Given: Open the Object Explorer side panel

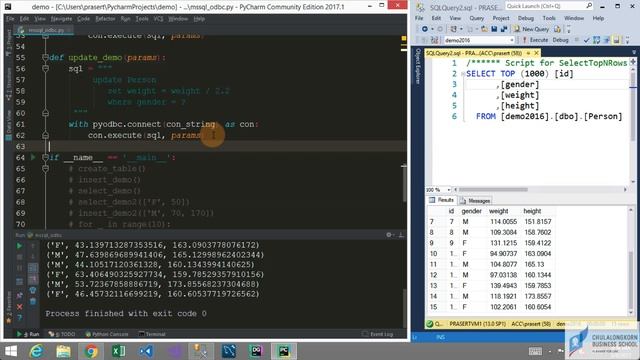Looking at the screenshot, I should click(418, 66).
